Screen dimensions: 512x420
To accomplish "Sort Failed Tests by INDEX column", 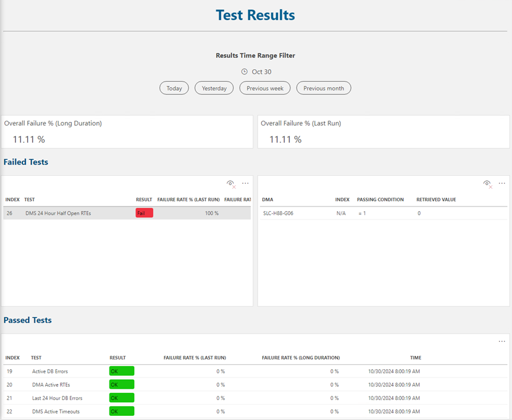I will click(12, 199).
